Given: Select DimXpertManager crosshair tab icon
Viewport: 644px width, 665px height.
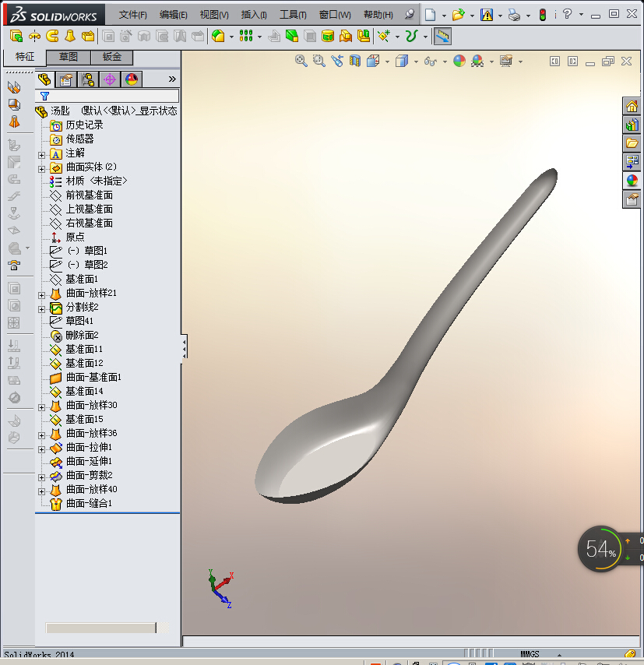Looking at the screenshot, I should tap(110, 79).
